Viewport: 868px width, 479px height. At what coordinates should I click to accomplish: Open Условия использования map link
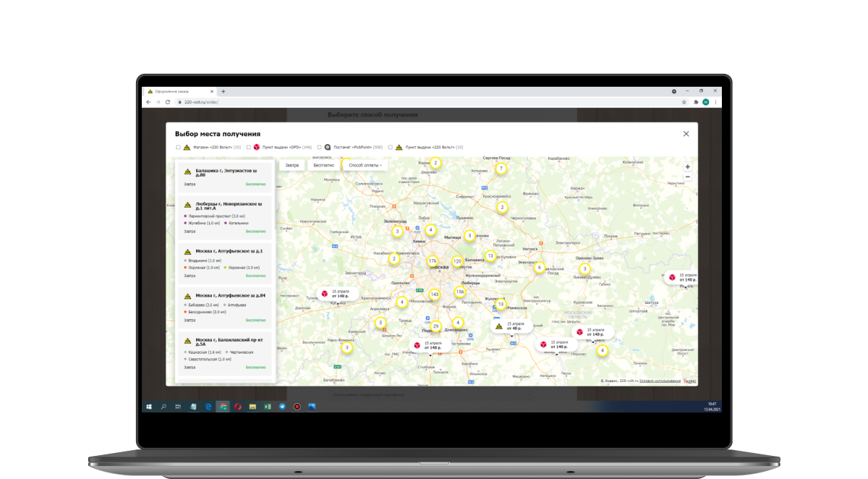coord(660,381)
